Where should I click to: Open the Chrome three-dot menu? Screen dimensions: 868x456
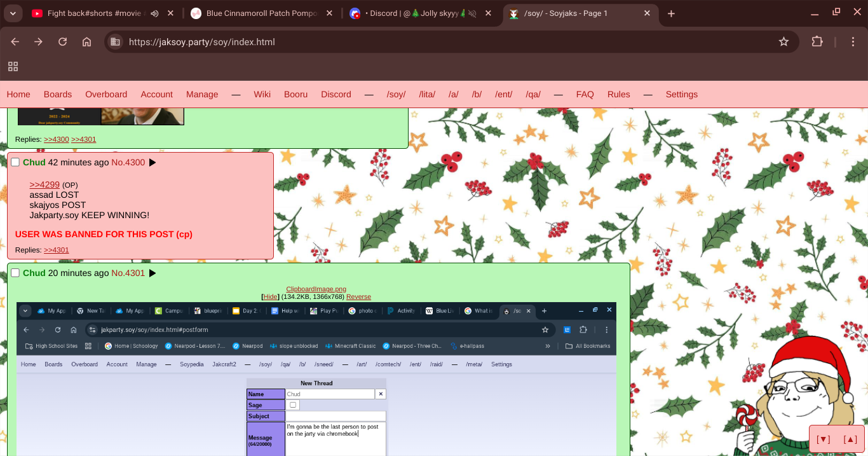853,42
